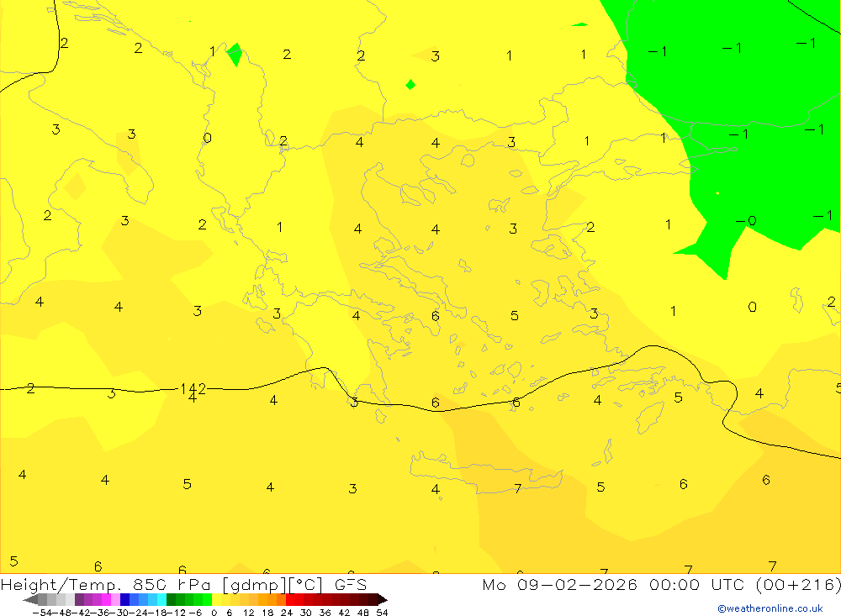Click the '[gdmp]' unit label in title

254,585
